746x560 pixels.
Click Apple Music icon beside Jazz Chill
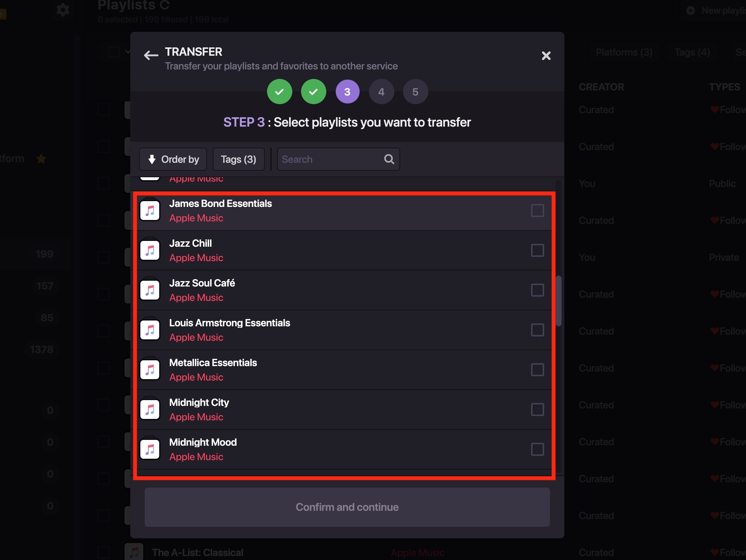coord(150,250)
